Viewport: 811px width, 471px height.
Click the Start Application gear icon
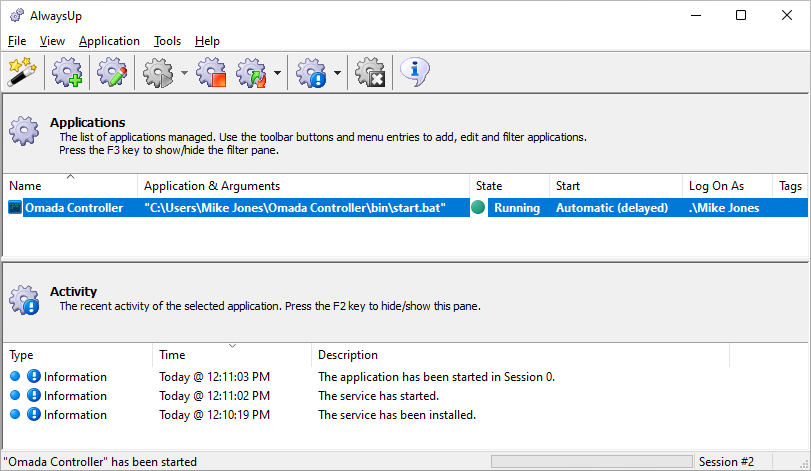click(158, 72)
